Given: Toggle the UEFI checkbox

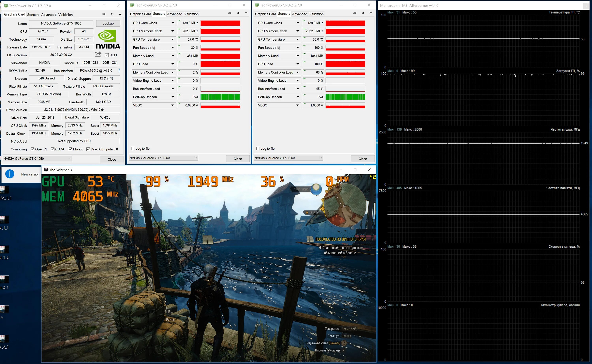Looking at the screenshot, I should point(107,55).
